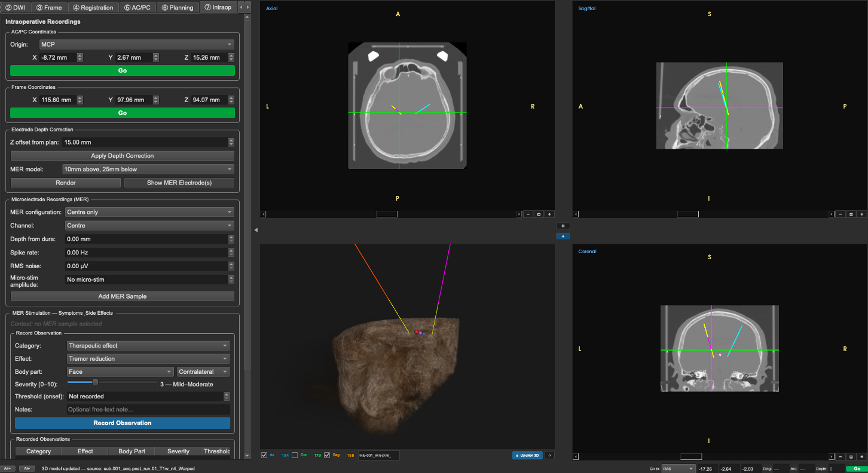The height and width of the screenshot is (473, 868).
Task: Click the Sagittal horizontal scrollbar thumb
Action: [x=687, y=214]
